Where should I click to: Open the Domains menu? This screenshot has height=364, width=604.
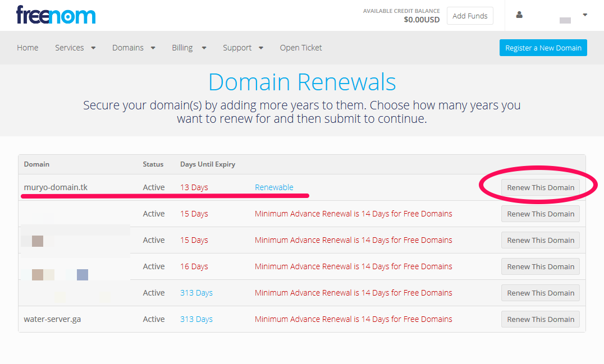tap(134, 48)
